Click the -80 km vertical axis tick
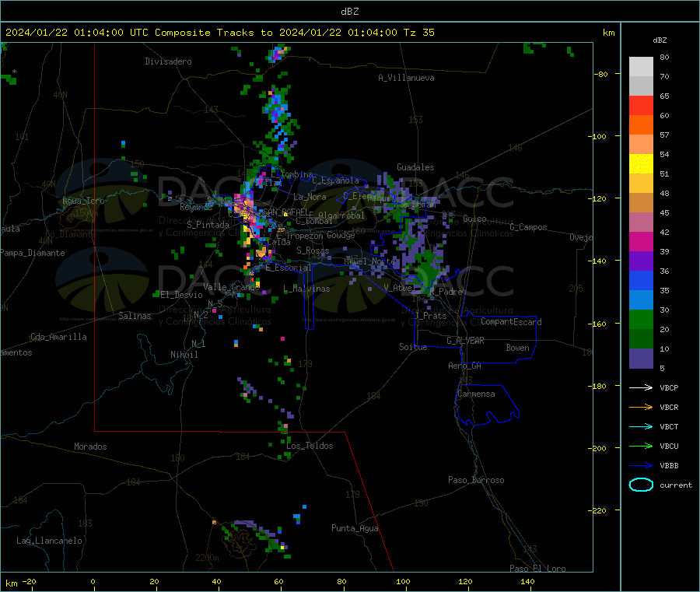The height and width of the screenshot is (592, 700). pos(601,74)
